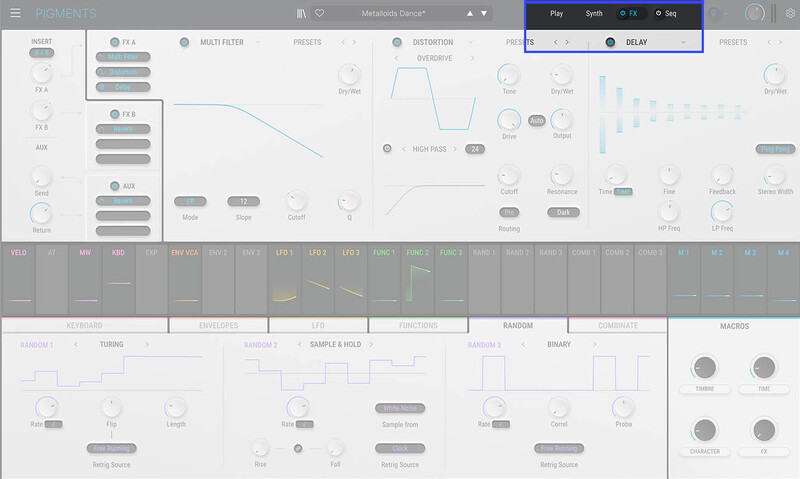
Task: Open the INSERT routing A>B selector
Action: coord(41,53)
